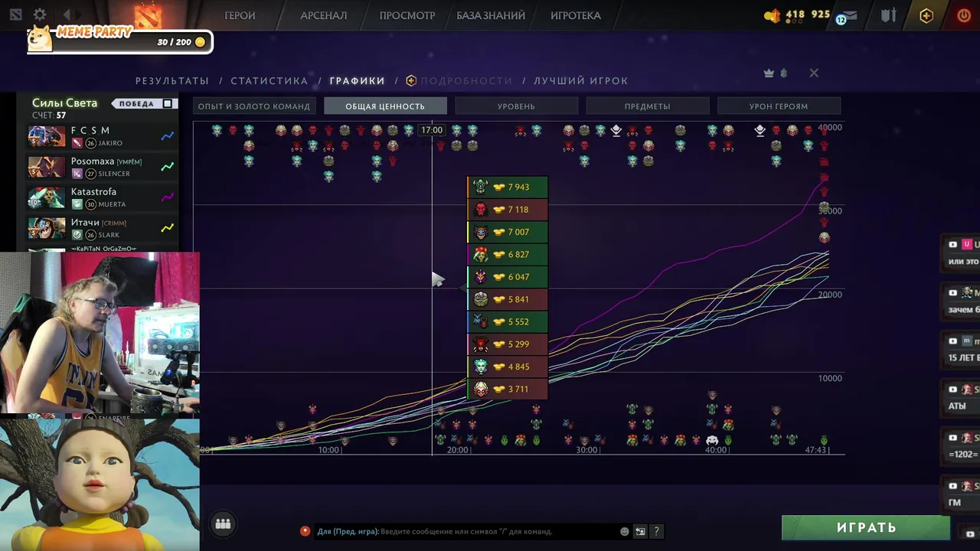Click the 6 827 net worth row

point(508,254)
